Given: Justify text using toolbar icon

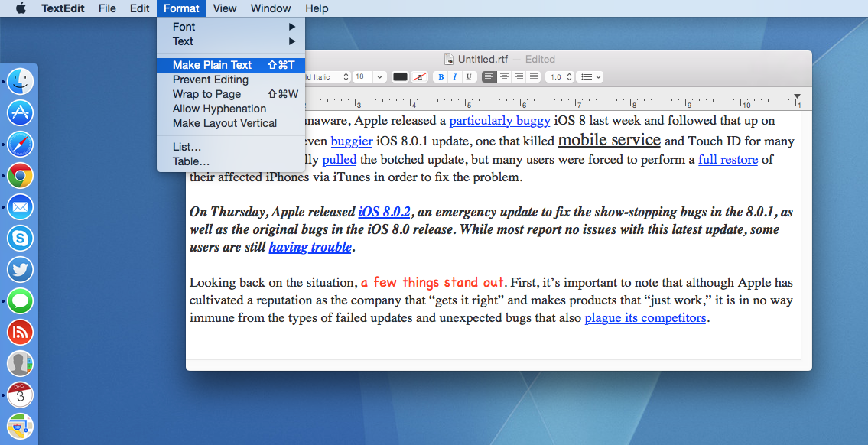Looking at the screenshot, I should [534, 76].
